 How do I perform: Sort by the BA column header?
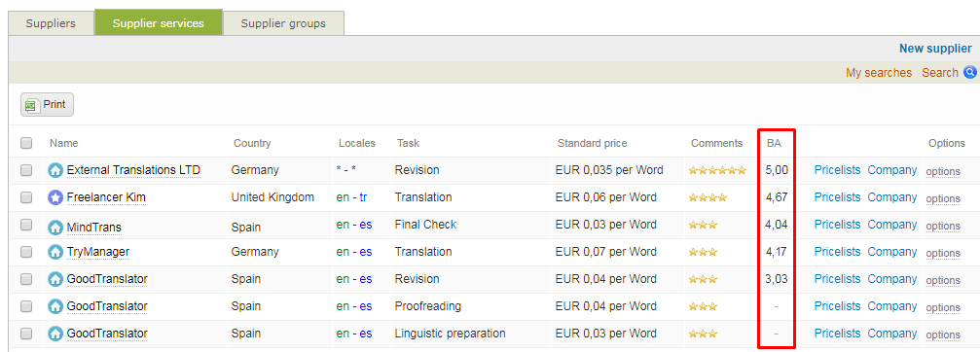point(774,143)
